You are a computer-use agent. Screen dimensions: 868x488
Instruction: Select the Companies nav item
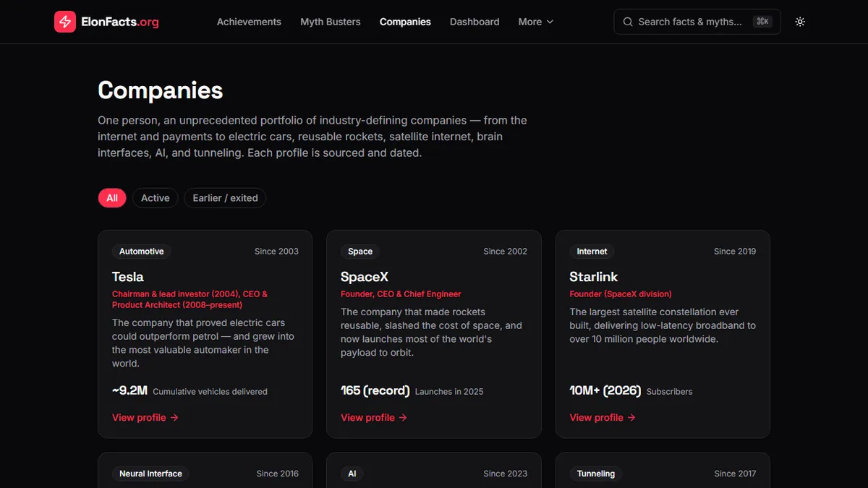point(405,22)
